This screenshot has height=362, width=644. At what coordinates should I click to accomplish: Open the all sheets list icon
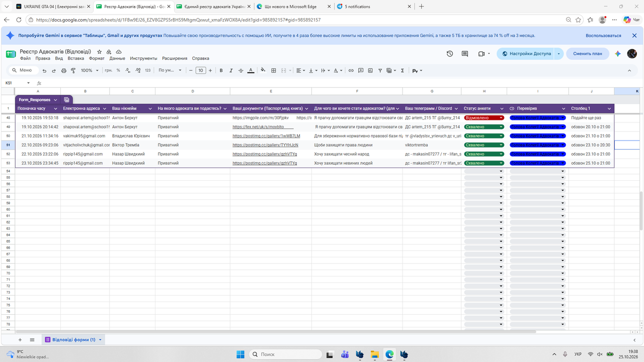32,340
